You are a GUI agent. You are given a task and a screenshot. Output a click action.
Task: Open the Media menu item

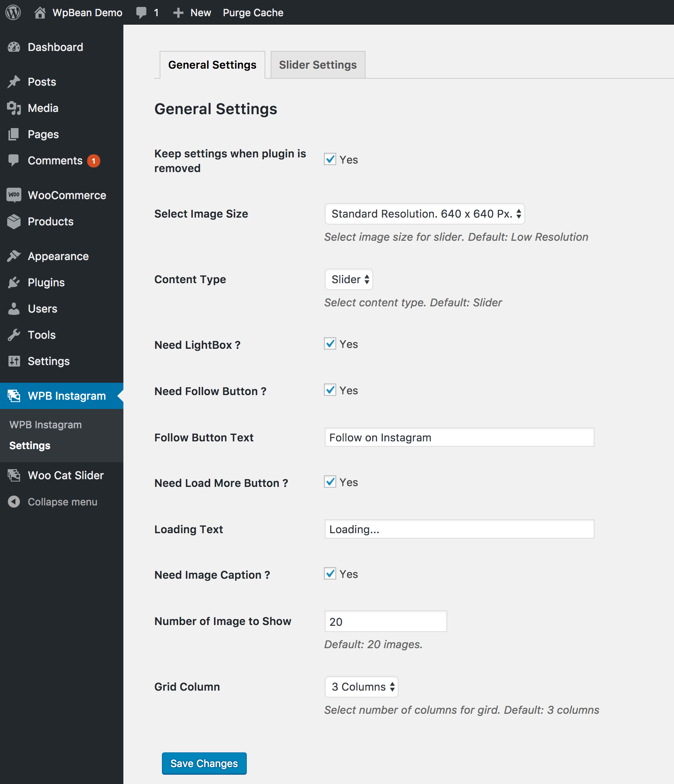point(62,108)
